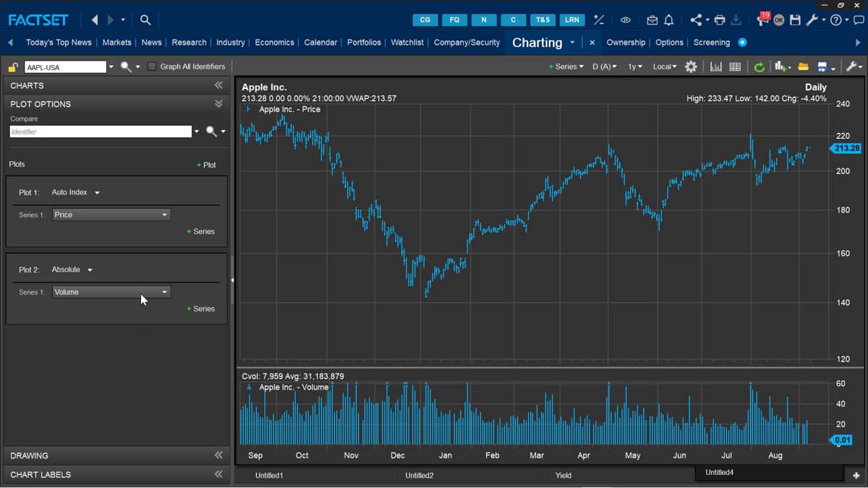Open the Screening tab
This screenshot has height=488, width=868.
click(x=712, y=43)
